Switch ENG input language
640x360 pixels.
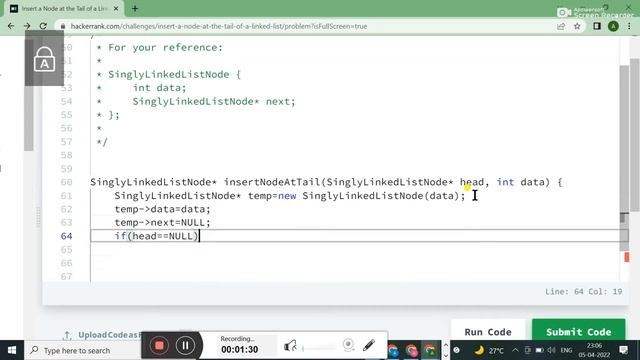click(x=566, y=350)
